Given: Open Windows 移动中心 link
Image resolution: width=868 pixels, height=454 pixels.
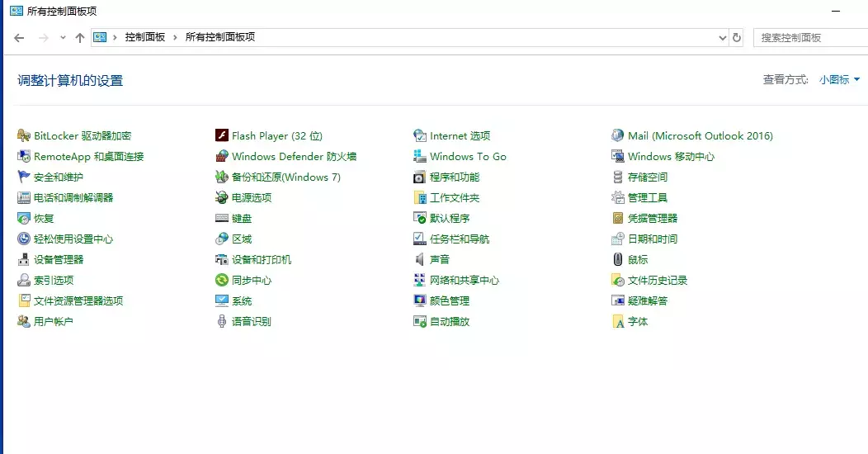Looking at the screenshot, I should (671, 156).
